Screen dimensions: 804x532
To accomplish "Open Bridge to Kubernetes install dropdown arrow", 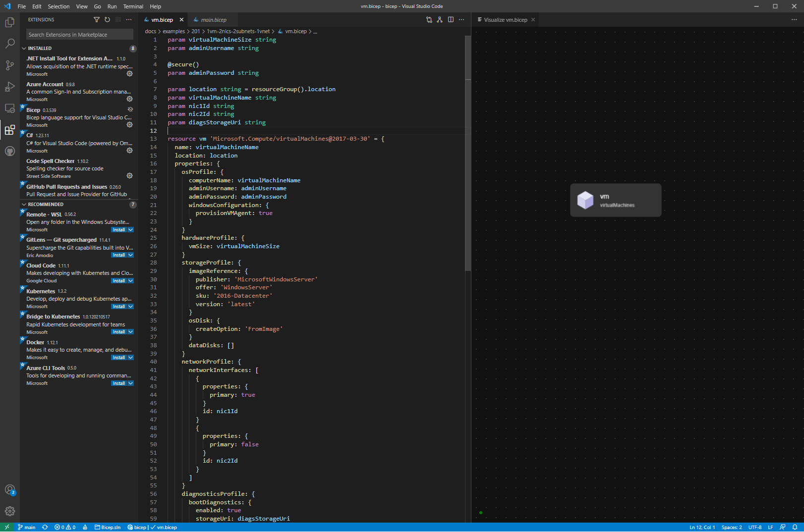I will pyautogui.click(x=131, y=332).
